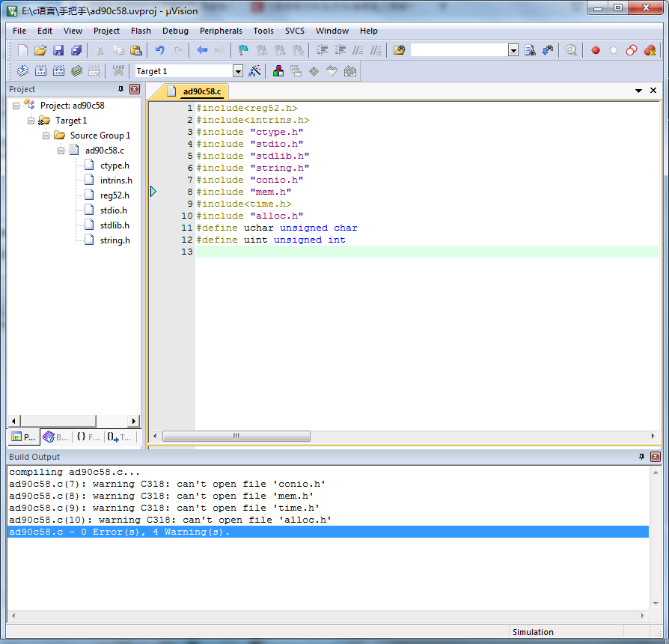Viewport: 669px width, 644px height.
Task: Indent selected text icon
Action: point(322,50)
